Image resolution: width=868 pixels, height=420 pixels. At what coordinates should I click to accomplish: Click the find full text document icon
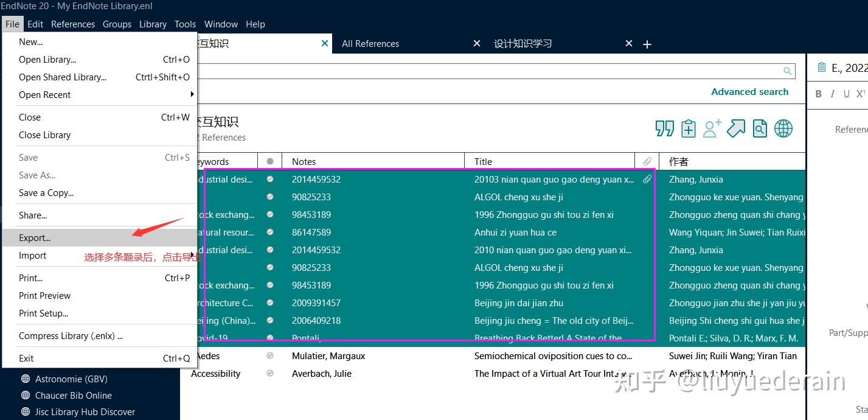coord(760,128)
